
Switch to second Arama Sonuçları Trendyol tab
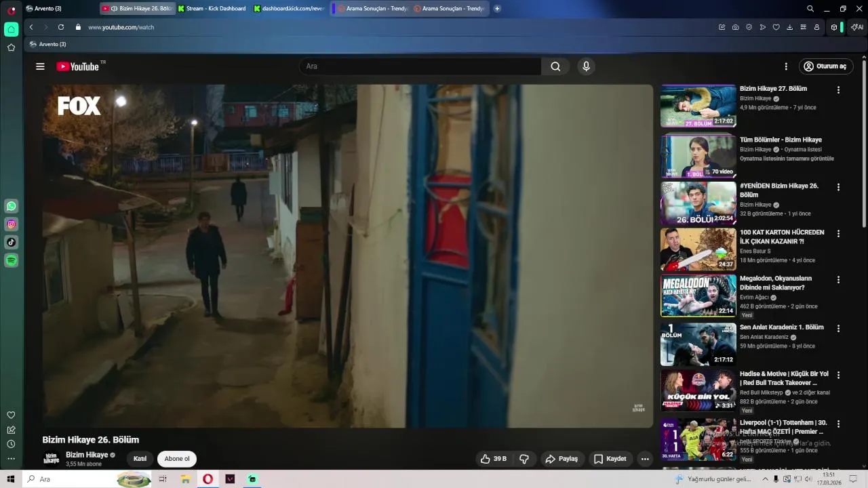[449, 9]
